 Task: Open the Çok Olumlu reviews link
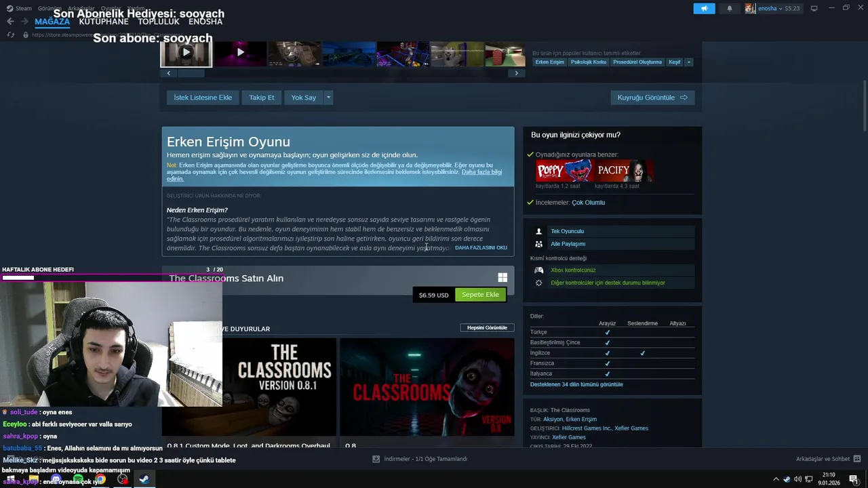(x=588, y=203)
